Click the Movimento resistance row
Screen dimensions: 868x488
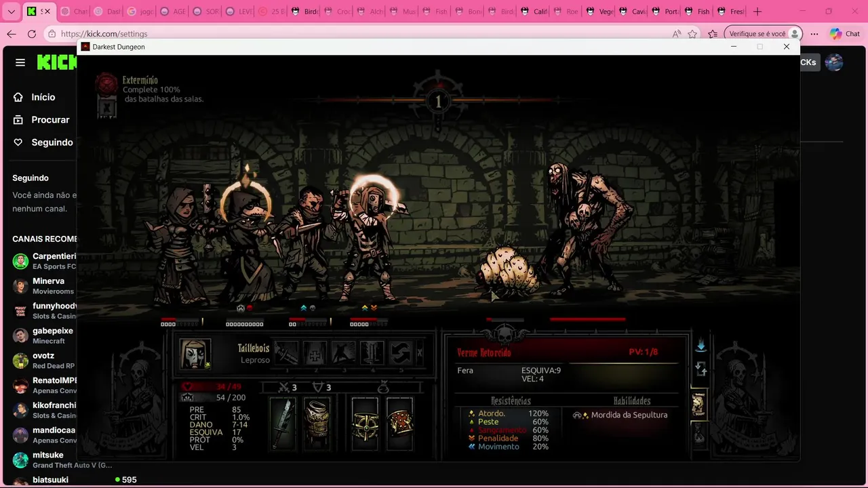(509, 446)
